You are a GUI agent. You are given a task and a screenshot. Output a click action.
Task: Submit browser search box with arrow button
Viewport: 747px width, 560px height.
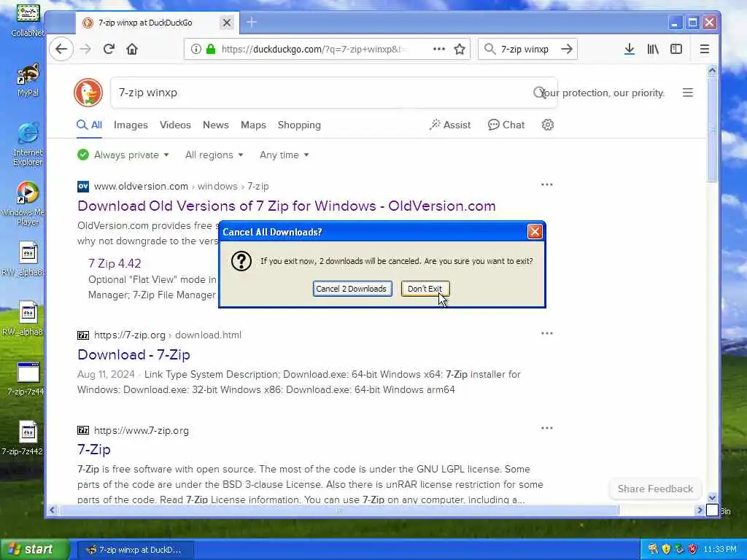tap(566, 49)
